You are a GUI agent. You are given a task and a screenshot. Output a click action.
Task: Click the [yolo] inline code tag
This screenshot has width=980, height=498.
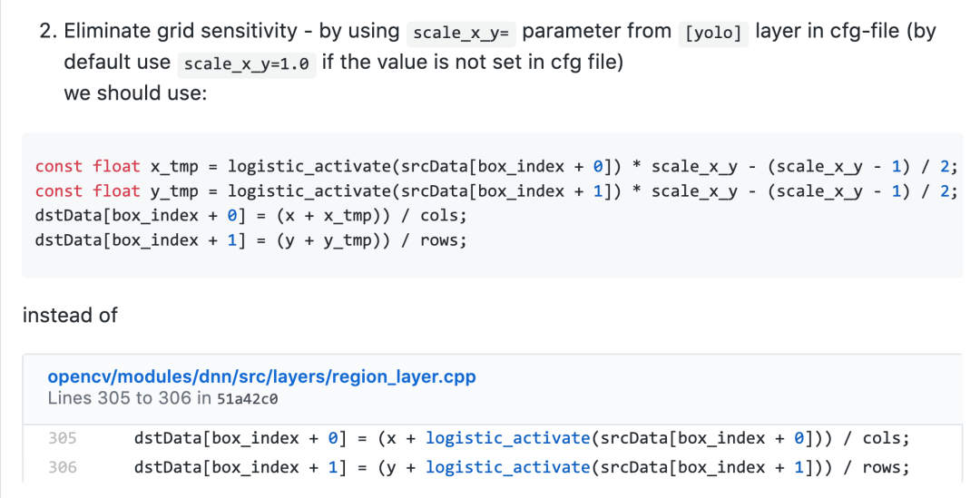(713, 34)
